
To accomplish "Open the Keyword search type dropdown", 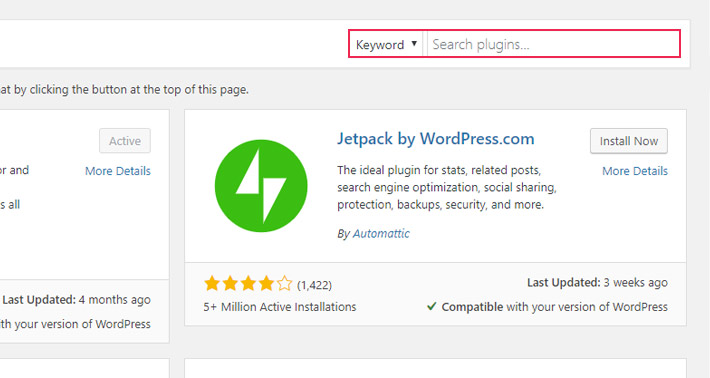I will (386, 44).
